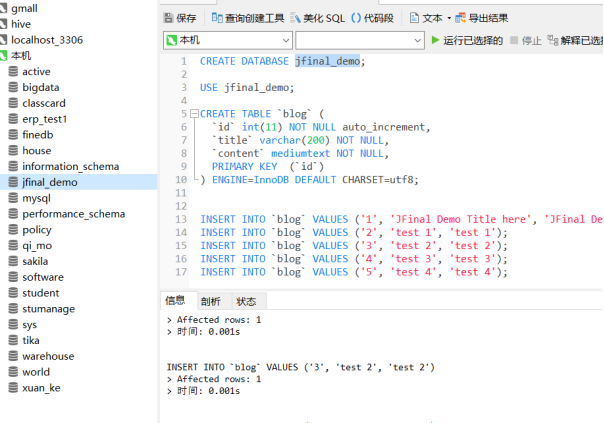This screenshot has height=423, width=604.
Task: Click the localhost_3306 connection icon
Action: [3, 40]
